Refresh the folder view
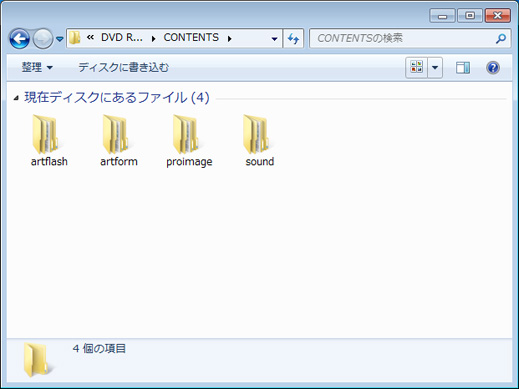The height and width of the screenshot is (389, 519). click(293, 39)
